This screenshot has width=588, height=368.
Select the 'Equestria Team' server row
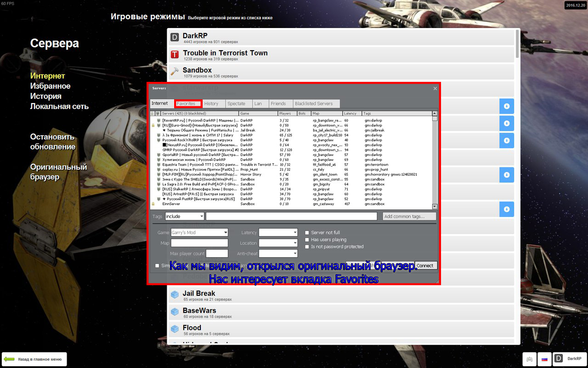[x=292, y=164]
